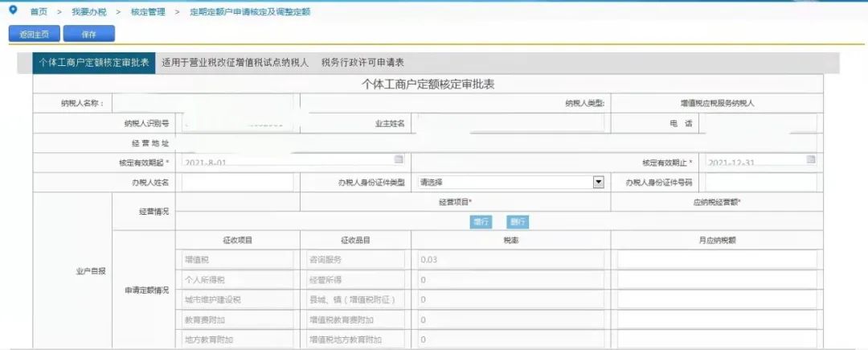This screenshot has width=868, height=350.
Task: Click the 纳税人名称 label
Action: coord(81,103)
